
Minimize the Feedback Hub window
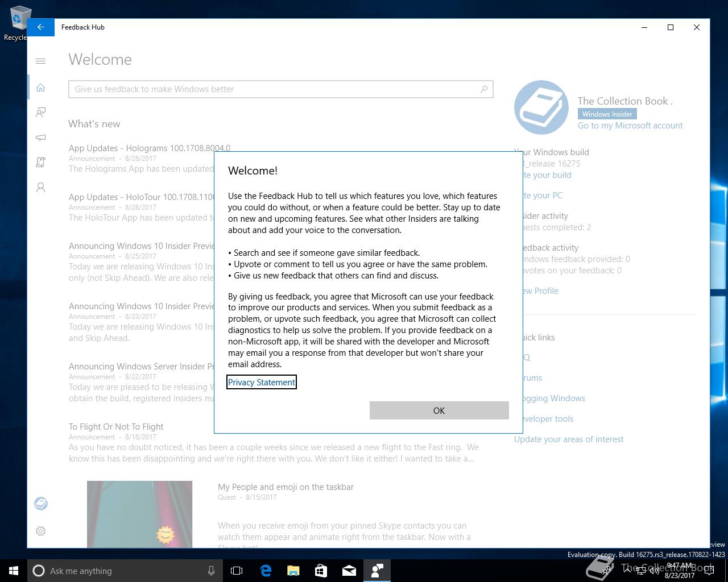tap(644, 27)
